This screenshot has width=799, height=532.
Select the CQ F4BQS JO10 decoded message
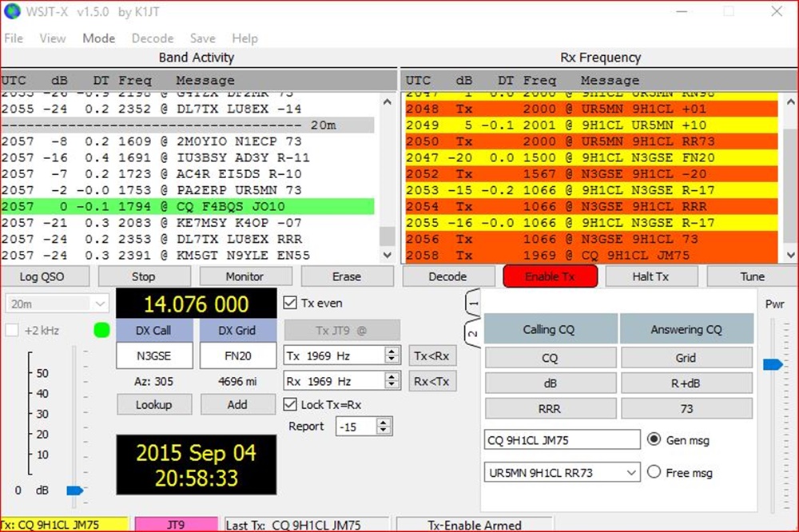click(189, 207)
